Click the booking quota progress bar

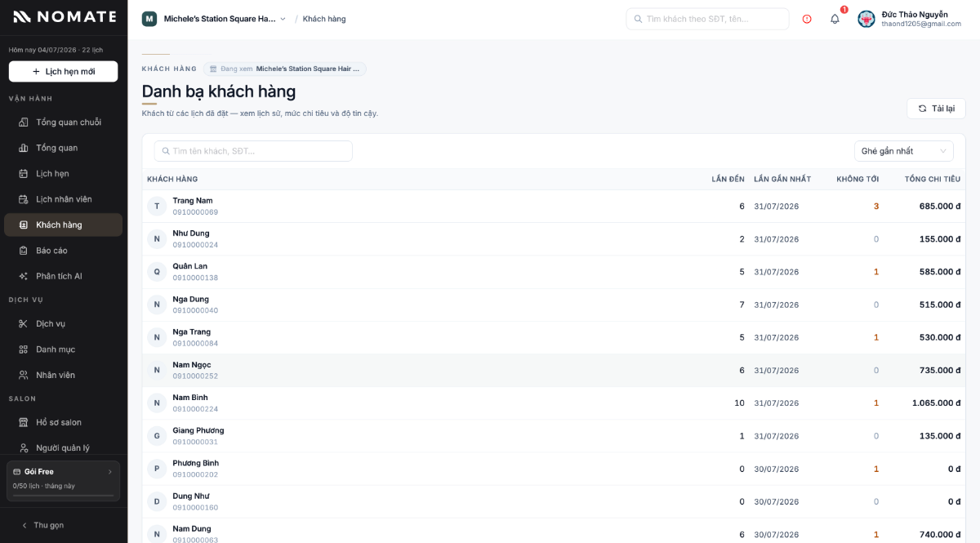point(64,496)
